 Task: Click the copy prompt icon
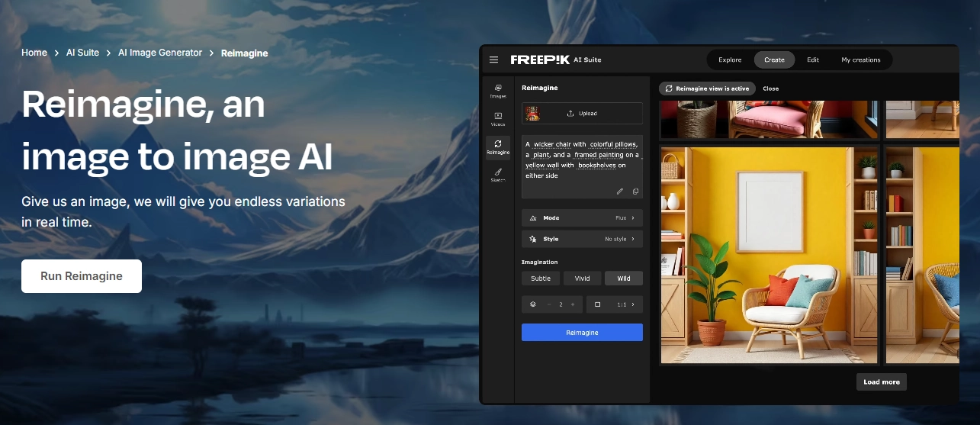point(635,192)
